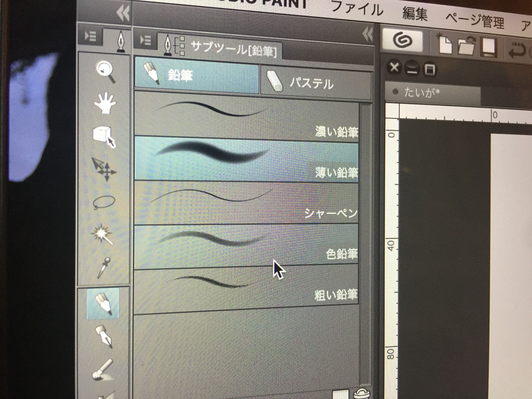Click the Undo arrow icon
Image resolution: width=532 pixels, height=399 pixels.
[x=517, y=50]
